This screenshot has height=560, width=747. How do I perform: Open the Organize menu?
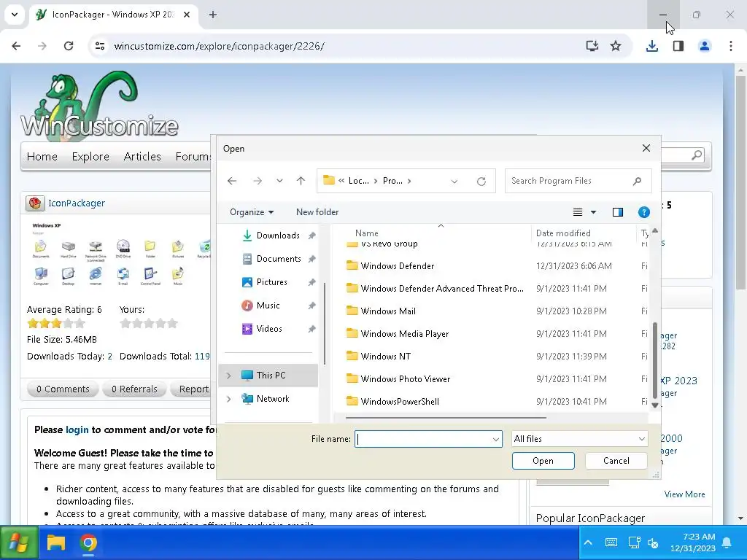click(252, 212)
